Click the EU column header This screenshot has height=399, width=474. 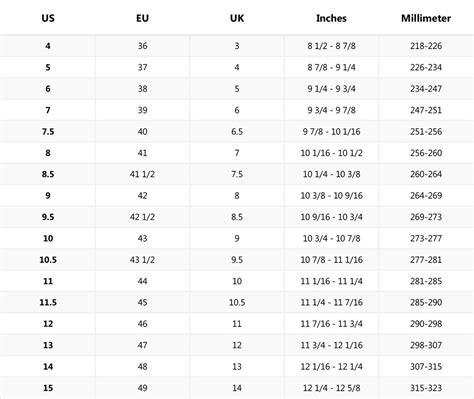[142, 18]
